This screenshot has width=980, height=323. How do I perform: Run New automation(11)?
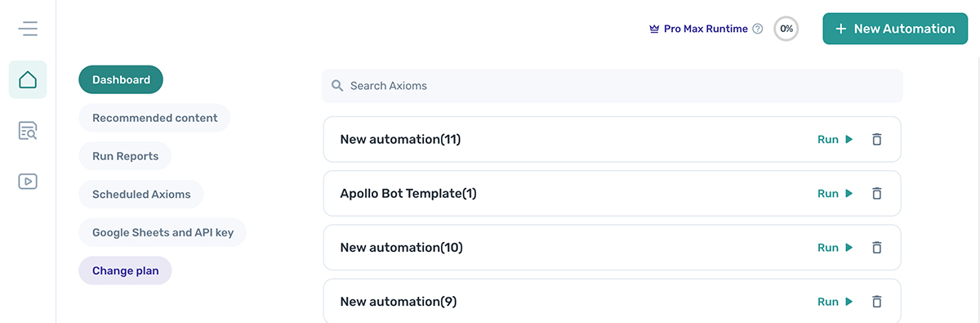[x=835, y=140]
